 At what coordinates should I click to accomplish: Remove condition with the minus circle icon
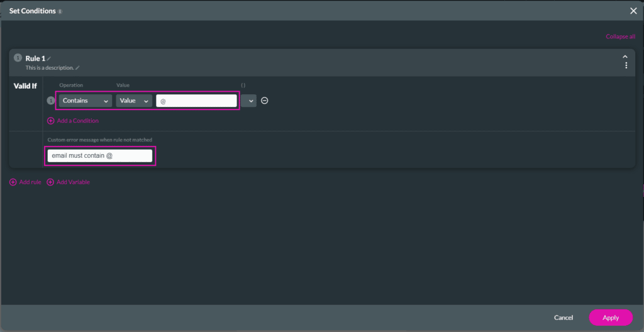[x=265, y=101]
